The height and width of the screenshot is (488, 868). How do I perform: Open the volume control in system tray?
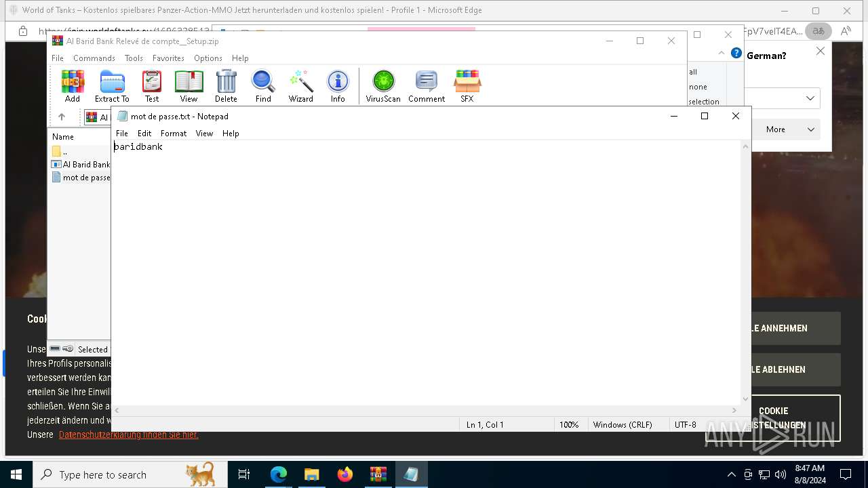(781, 474)
